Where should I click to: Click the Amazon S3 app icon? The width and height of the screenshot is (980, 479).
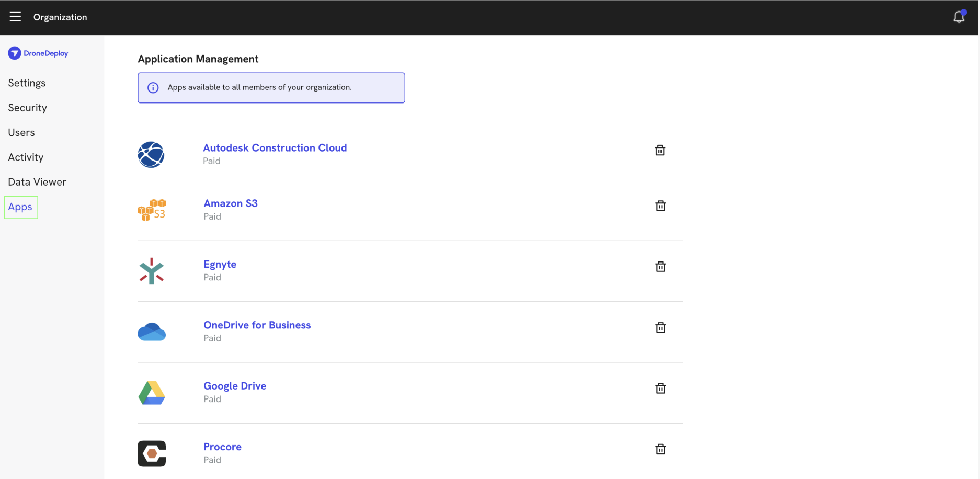coord(151,210)
